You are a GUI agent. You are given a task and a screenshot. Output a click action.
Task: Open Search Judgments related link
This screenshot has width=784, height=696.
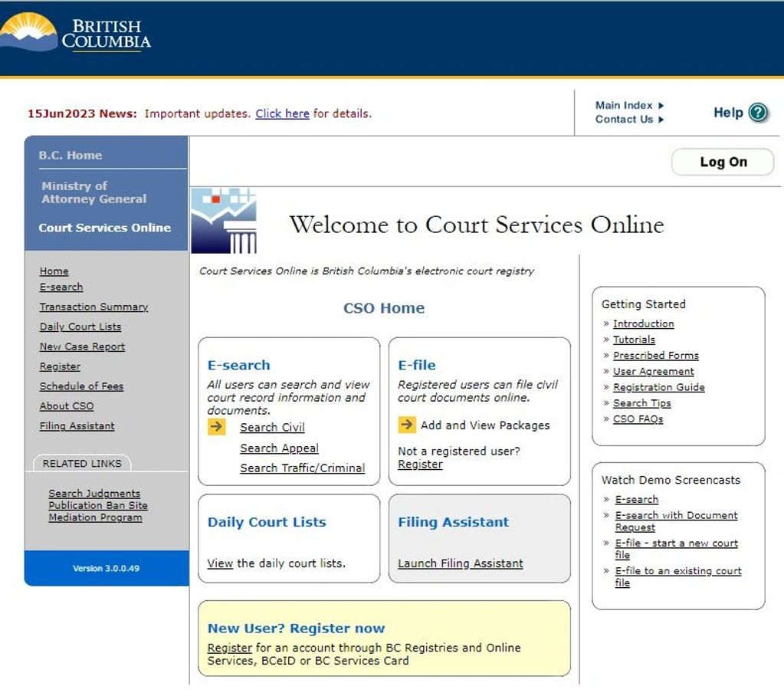pos(94,494)
